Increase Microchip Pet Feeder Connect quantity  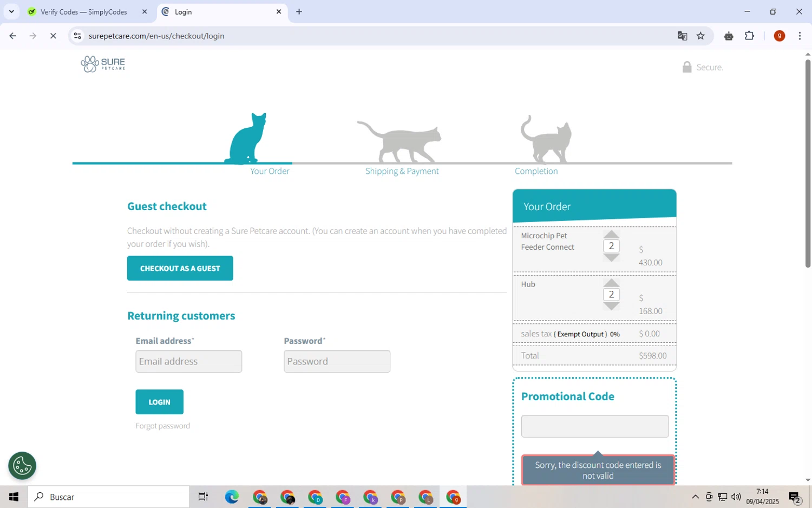point(611,234)
